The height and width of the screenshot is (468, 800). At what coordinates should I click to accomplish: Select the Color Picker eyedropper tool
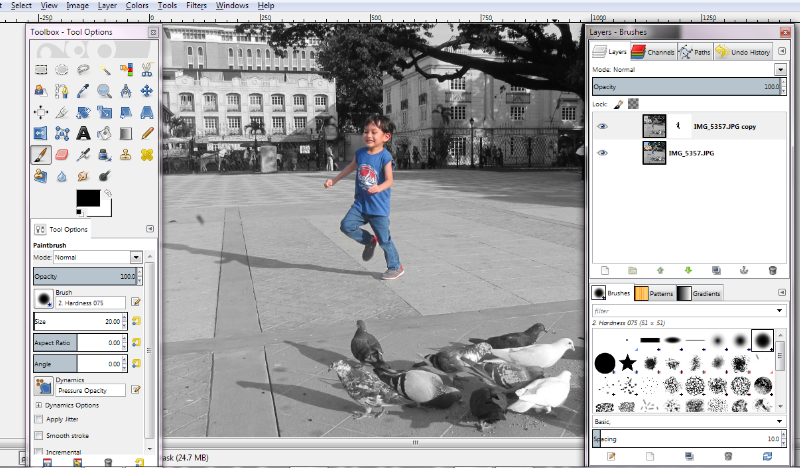(83, 91)
